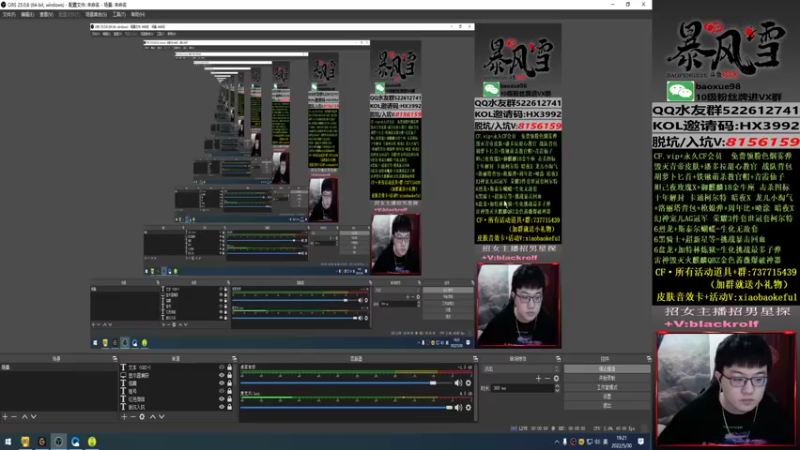Add a new source with the plus icon in the Sources panel
The height and width of the screenshot is (450, 800).
[x=124, y=417]
